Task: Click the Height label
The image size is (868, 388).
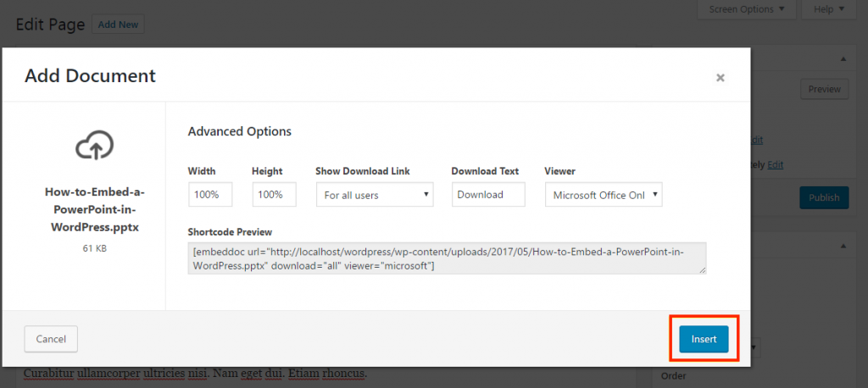Action: (x=267, y=171)
